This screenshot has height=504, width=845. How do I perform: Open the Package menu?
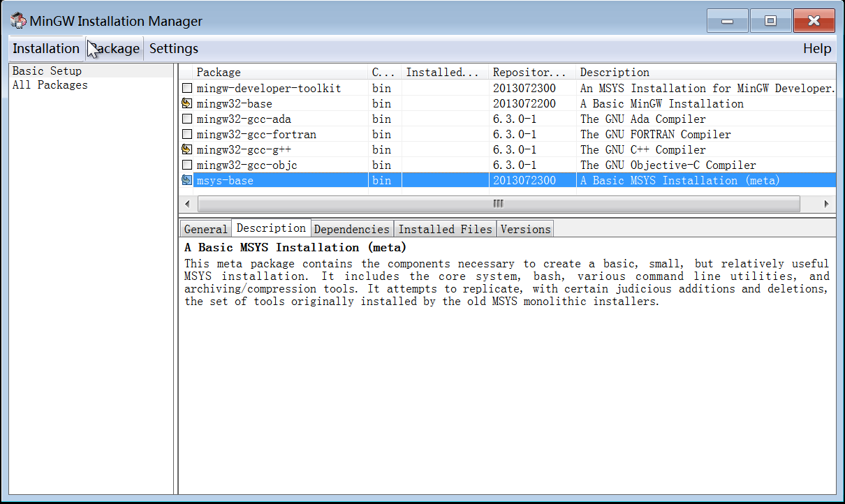pyautogui.click(x=115, y=48)
